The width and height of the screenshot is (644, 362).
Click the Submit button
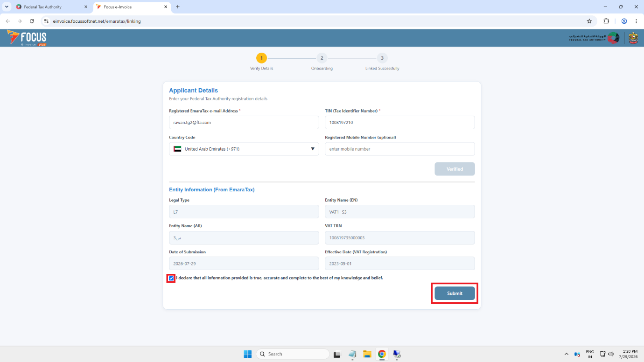455,293
